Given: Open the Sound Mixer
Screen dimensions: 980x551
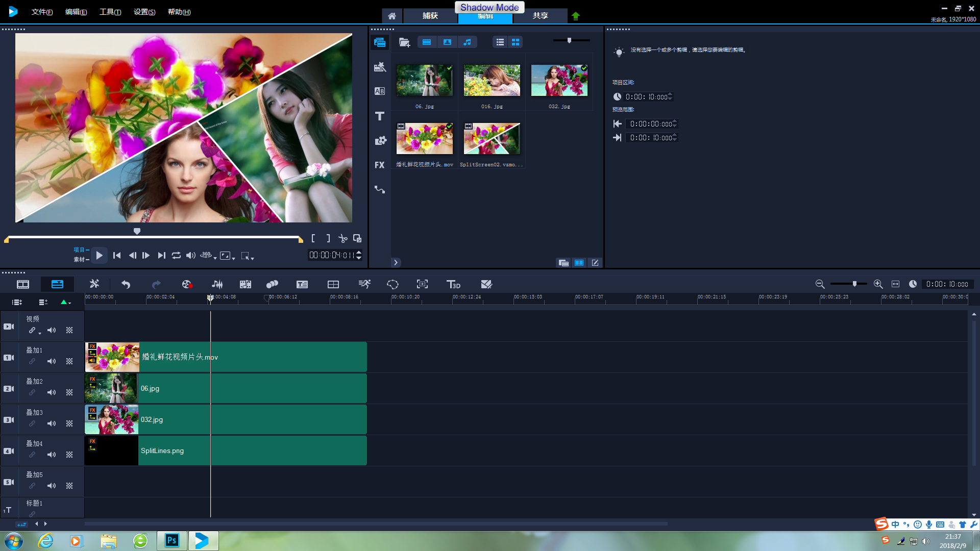Looking at the screenshot, I should pyautogui.click(x=217, y=284).
